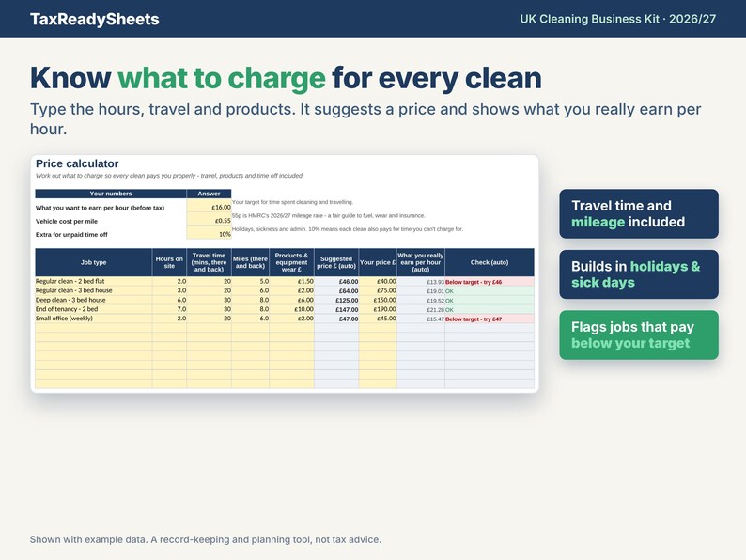This screenshot has width=746, height=560.
Task: Click the 'Travel time and mileage included' card
Action: 639,213
